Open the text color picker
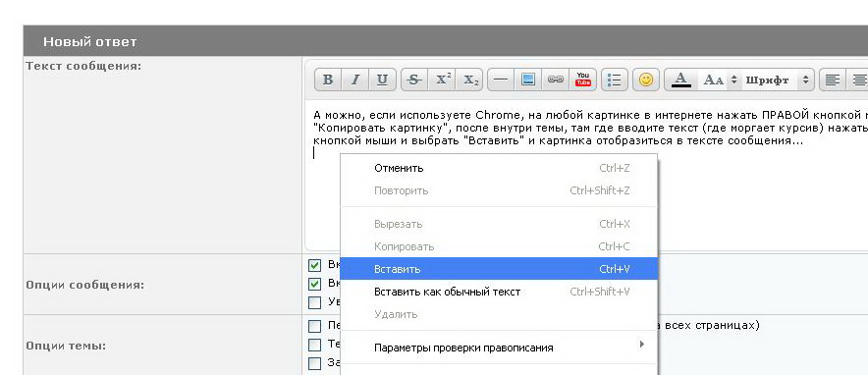868x375 pixels. coord(680,80)
